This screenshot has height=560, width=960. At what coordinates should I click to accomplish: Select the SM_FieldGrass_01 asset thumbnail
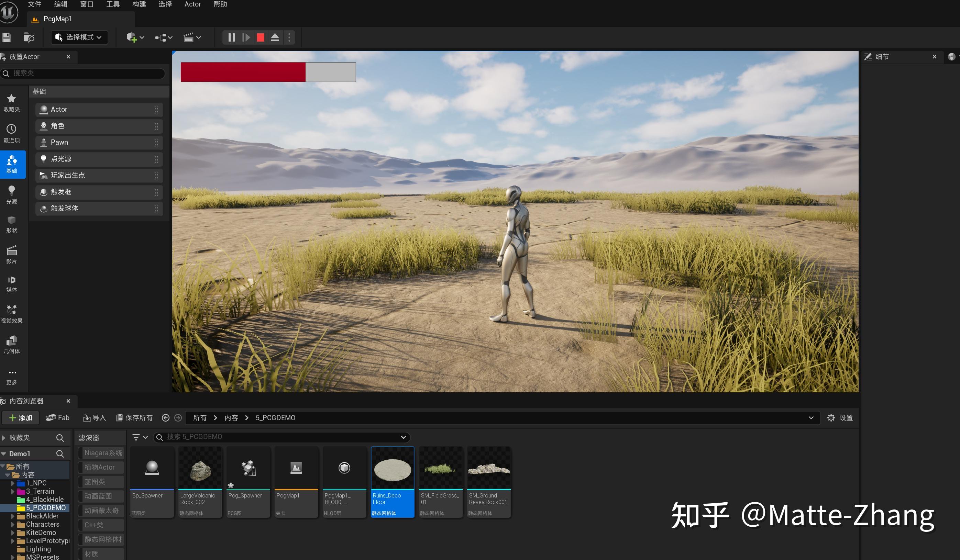point(440,469)
